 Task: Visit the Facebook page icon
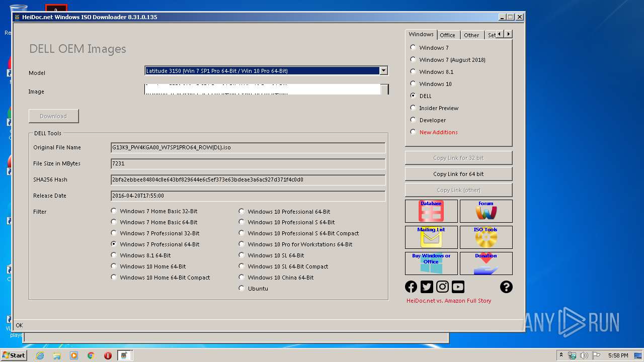(x=411, y=287)
